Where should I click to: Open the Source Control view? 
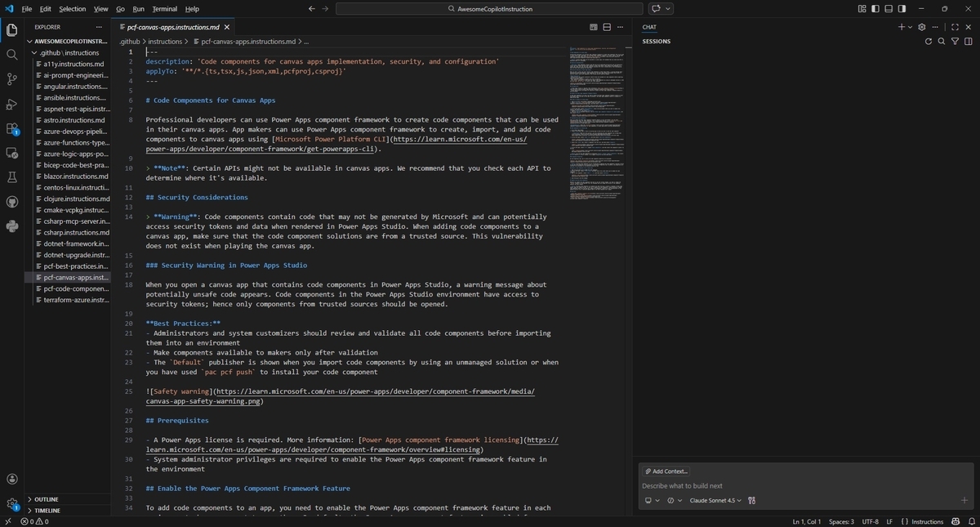[x=11, y=79]
